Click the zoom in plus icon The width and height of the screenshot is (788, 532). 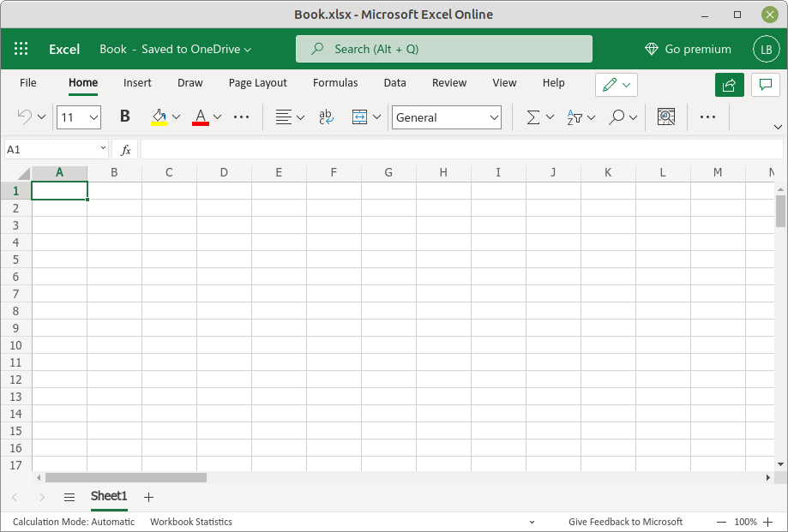click(768, 522)
